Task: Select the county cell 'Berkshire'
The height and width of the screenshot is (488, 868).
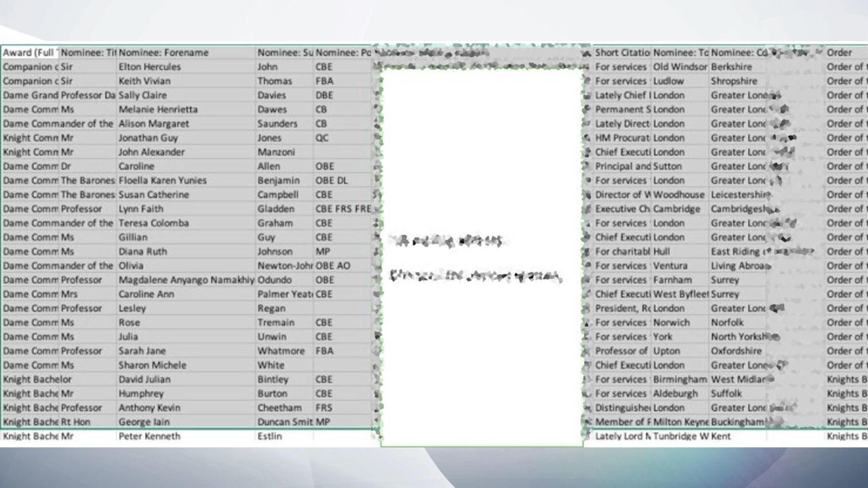Action: [x=738, y=67]
